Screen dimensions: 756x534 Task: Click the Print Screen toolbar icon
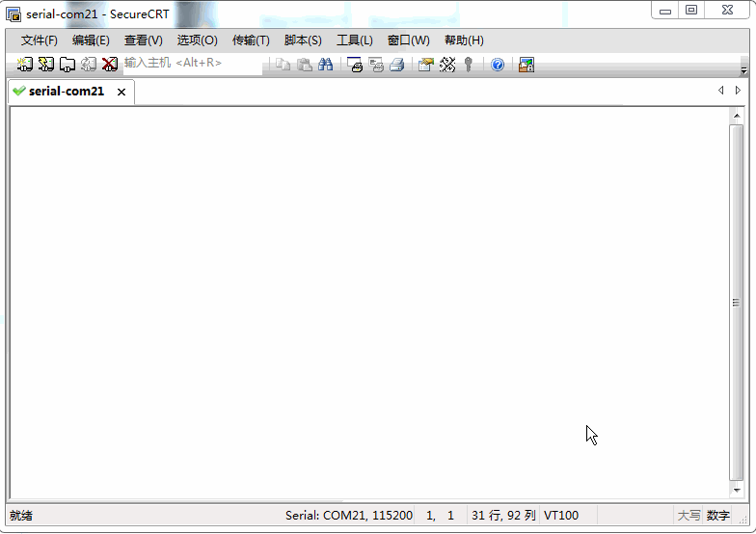(355, 65)
